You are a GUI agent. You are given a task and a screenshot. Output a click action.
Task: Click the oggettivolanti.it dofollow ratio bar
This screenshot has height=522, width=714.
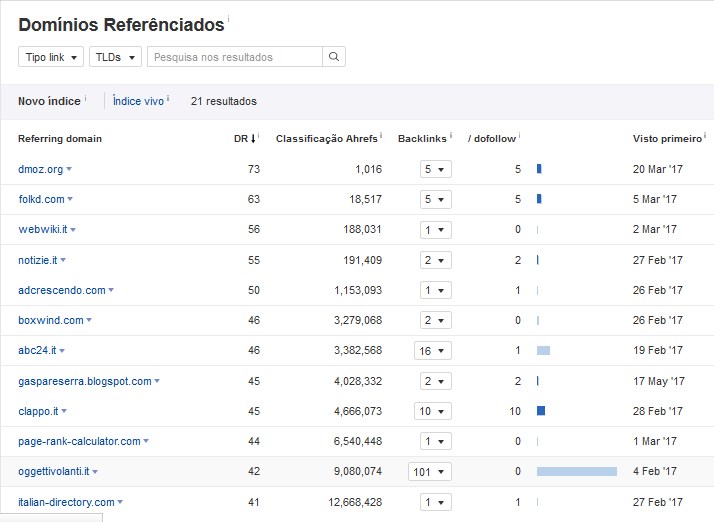[576, 471]
